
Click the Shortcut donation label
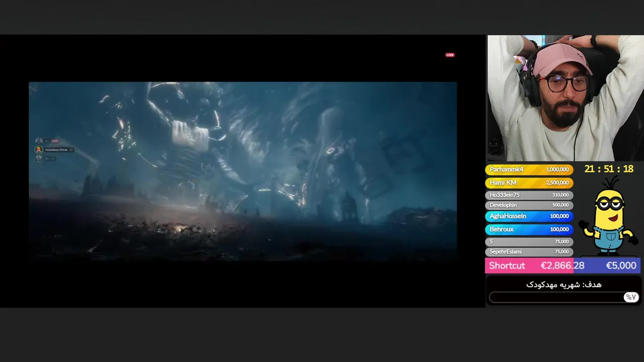[507, 265]
